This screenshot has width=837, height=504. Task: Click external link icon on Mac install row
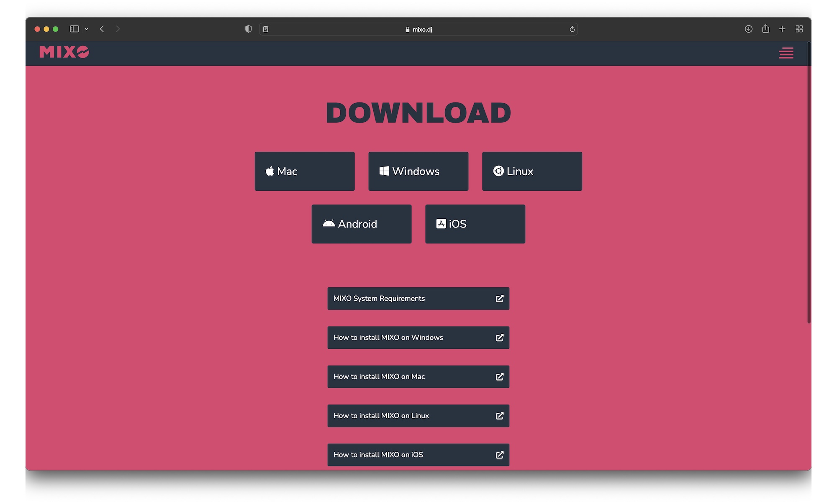tap(500, 377)
